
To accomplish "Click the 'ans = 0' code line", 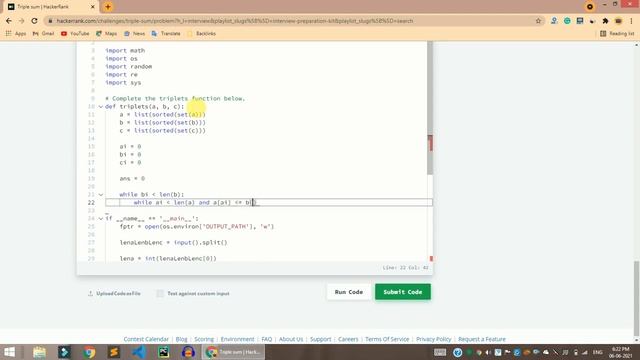I will (x=132, y=179).
